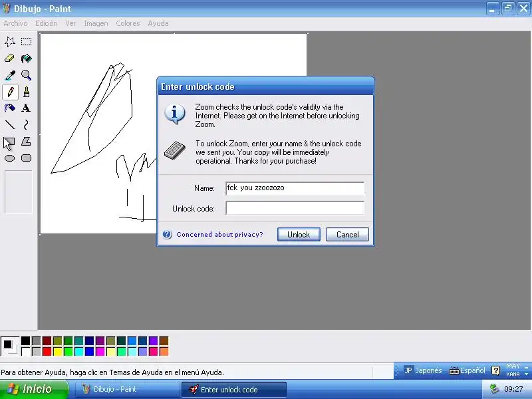
Task: Click the Paint title bar icon
Action: click(7, 8)
